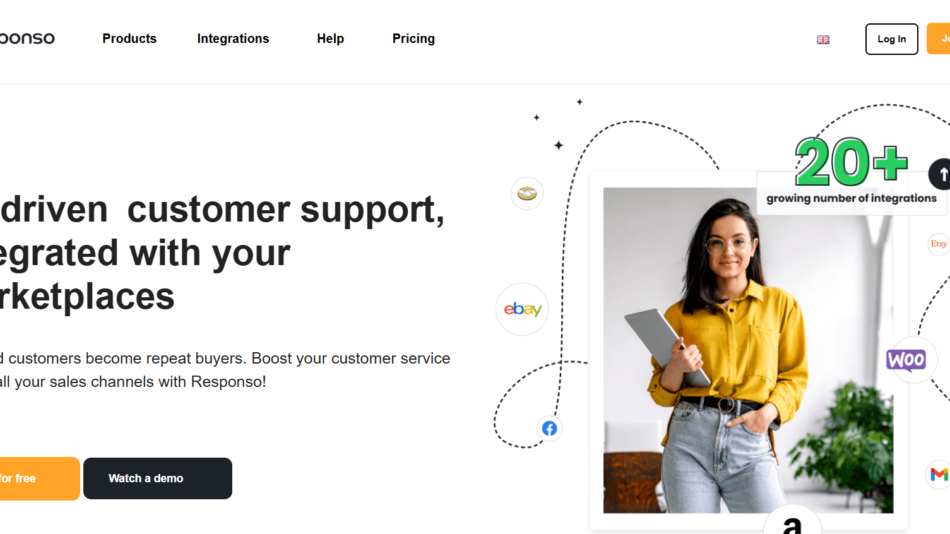Click the eBay integration logo
950x534 pixels.
(x=522, y=309)
